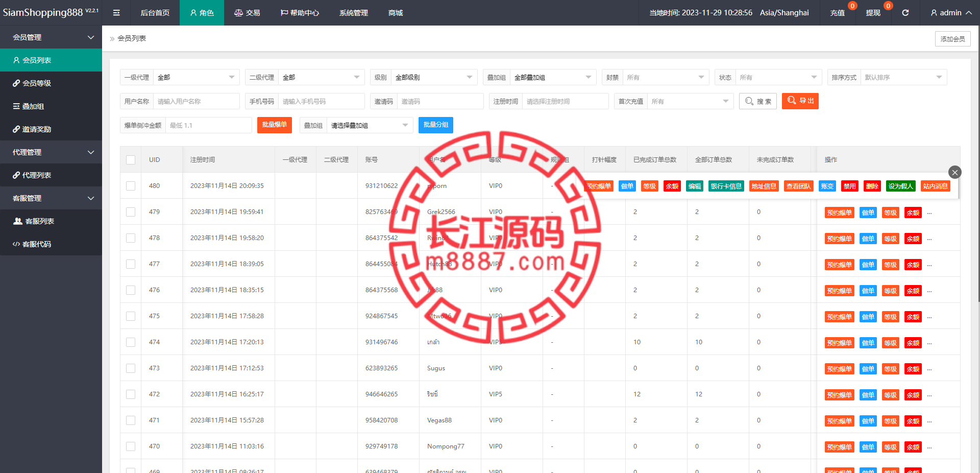Check the box for UID 476

(x=131, y=290)
